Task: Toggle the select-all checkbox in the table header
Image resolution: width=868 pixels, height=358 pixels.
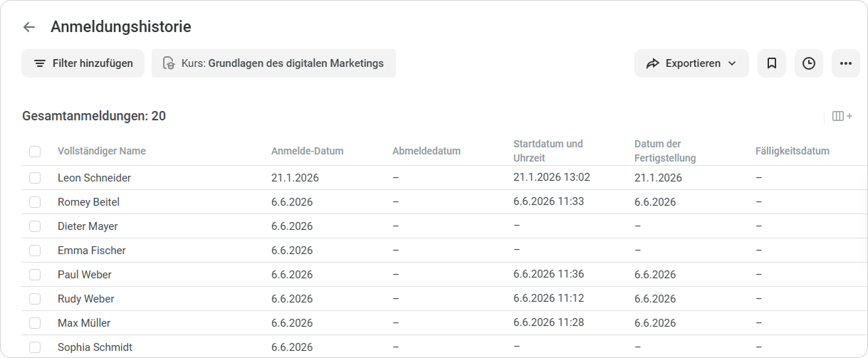Action: pos(35,151)
